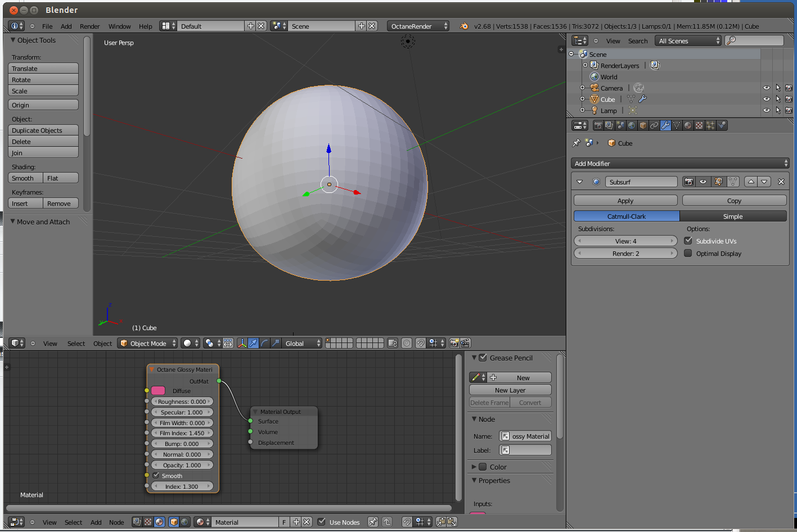Enable the Optimal Display checkbox
This screenshot has width=797, height=532.
(x=688, y=253)
